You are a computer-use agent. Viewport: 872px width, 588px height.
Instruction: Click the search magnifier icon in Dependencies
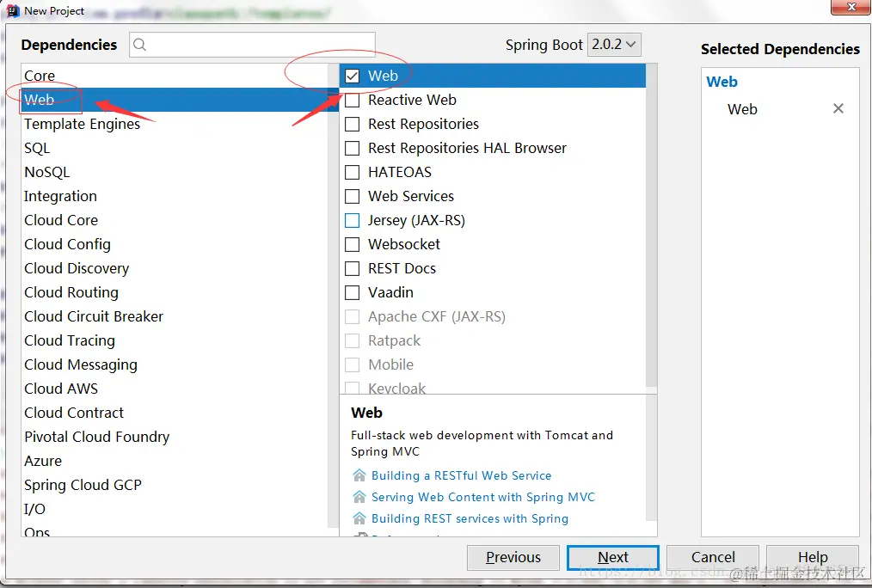coord(139,45)
